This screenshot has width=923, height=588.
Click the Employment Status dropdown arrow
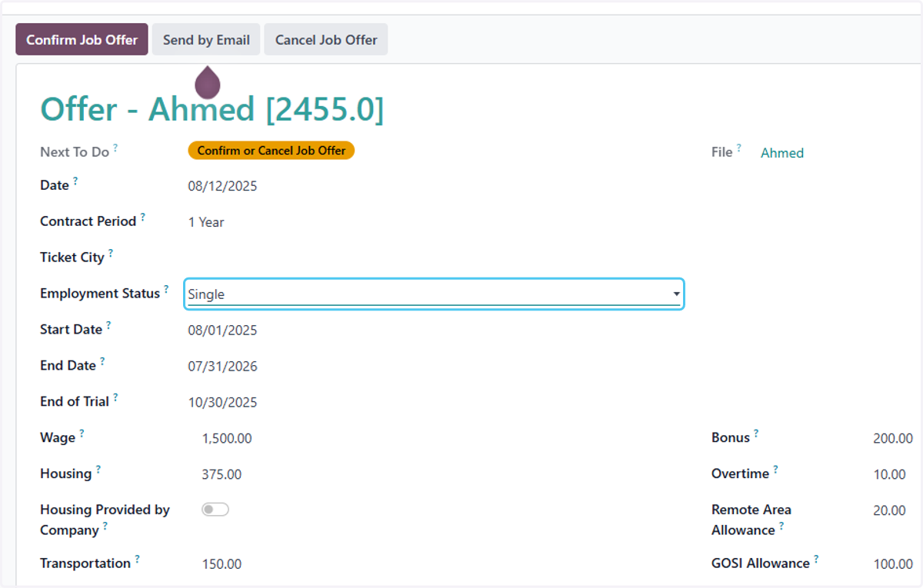pos(676,294)
